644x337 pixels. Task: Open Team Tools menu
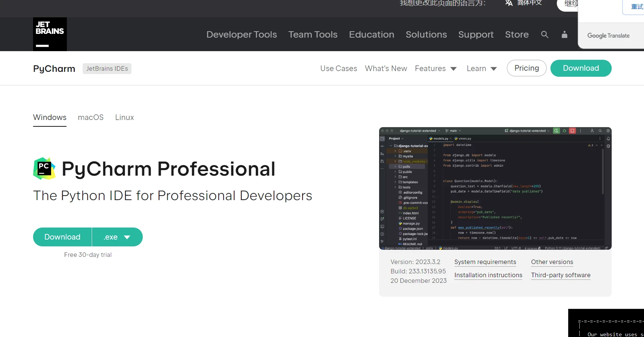tap(313, 35)
